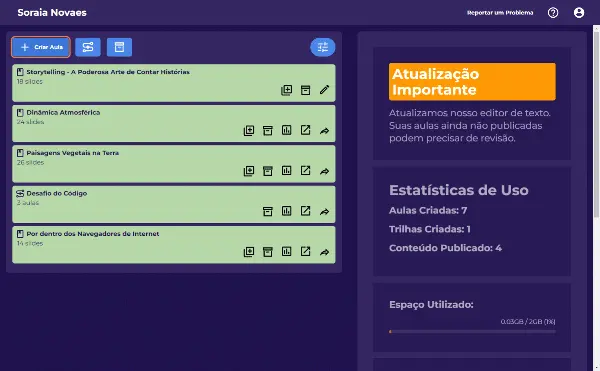Screen dimensions: 600x371
Task: Click the Atualização Importante orange banner
Action: pos(472,82)
